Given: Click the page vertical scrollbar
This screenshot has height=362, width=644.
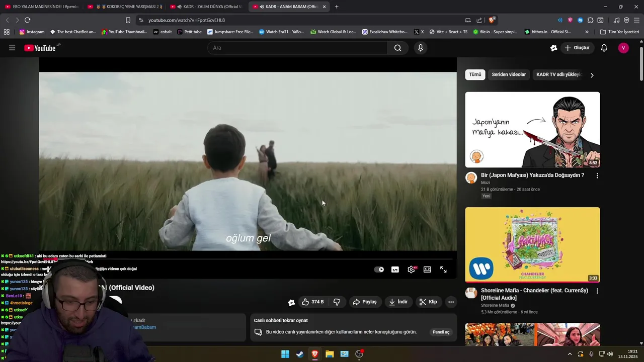Looking at the screenshot, I should tap(641, 63).
